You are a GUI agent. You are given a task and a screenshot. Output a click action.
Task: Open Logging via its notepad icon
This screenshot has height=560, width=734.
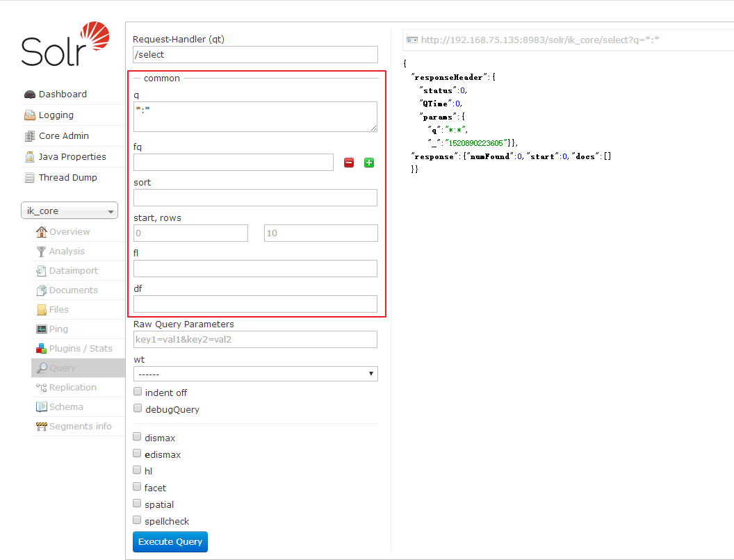coord(29,115)
